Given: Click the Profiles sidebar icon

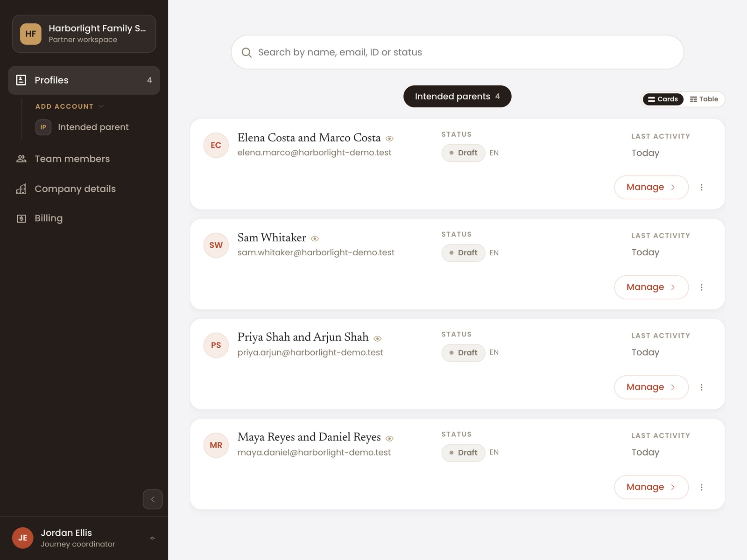Looking at the screenshot, I should coord(21,80).
